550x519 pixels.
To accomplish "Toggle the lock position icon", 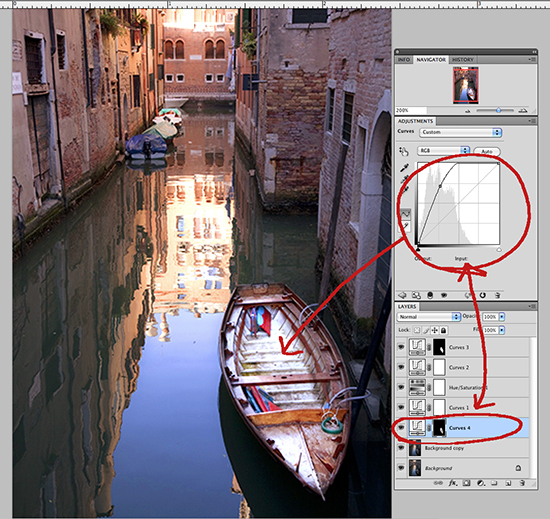I will click(x=435, y=330).
